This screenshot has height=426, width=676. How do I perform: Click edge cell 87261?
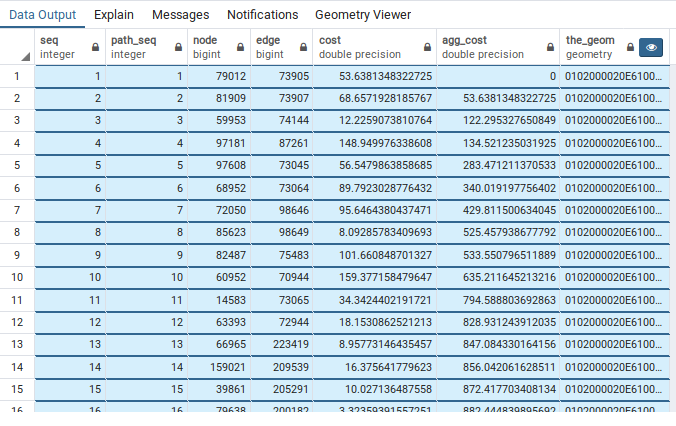(282, 143)
